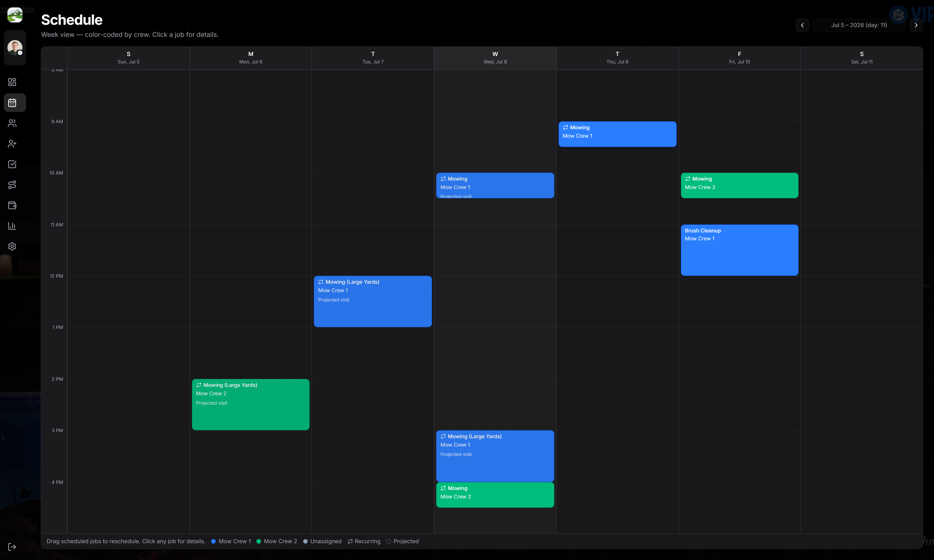934x560 pixels.
Task: Click the Recurring legend icon
Action: (x=350, y=541)
